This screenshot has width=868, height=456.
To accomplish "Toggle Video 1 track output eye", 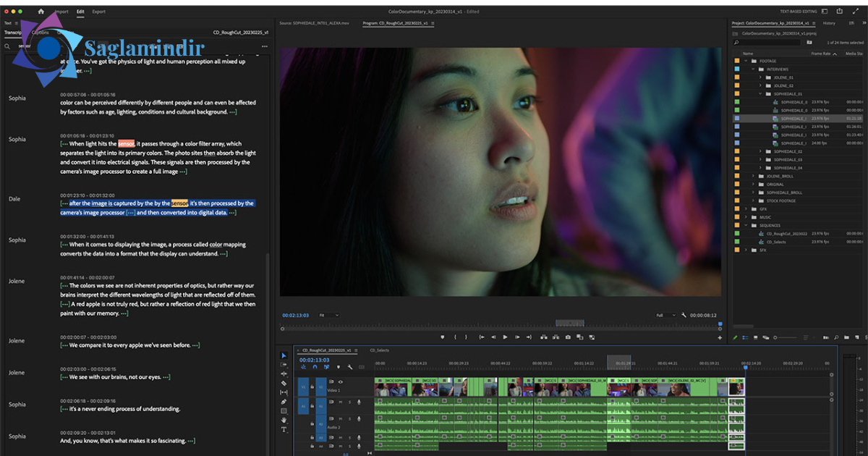I will (x=341, y=382).
